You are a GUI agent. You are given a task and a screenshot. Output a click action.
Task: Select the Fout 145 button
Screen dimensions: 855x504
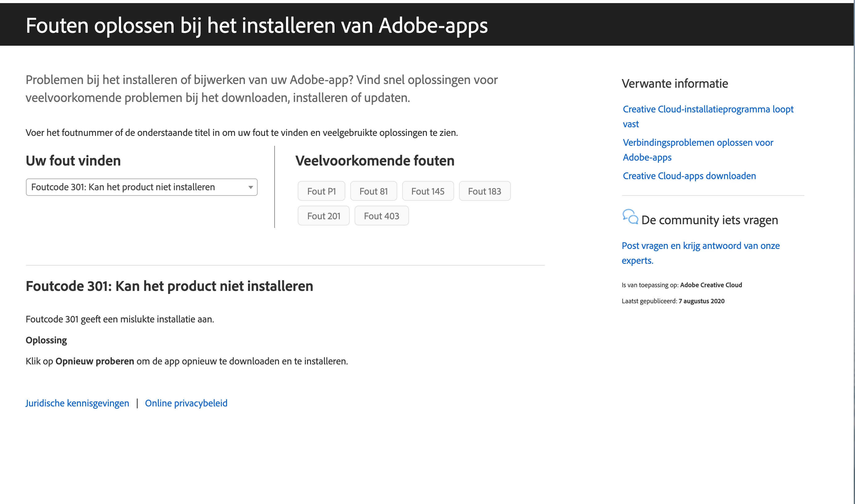(x=428, y=191)
